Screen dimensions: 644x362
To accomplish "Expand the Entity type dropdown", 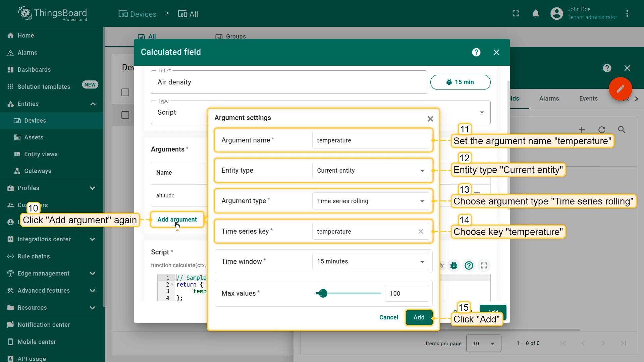I will pos(370,171).
